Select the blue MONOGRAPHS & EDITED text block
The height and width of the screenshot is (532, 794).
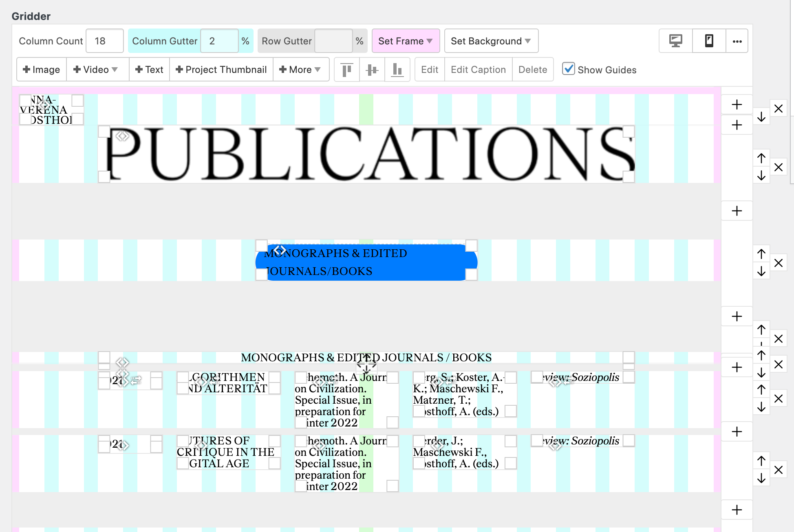click(x=366, y=262)
